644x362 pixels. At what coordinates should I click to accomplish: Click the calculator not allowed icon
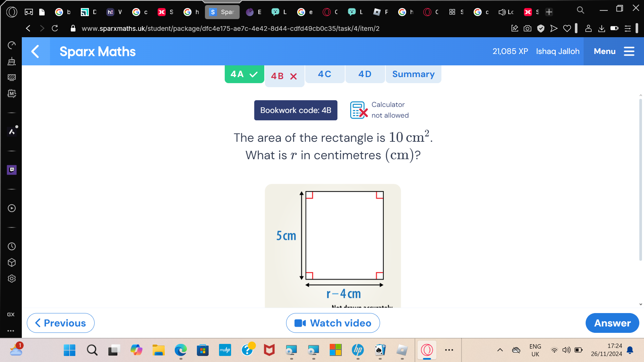click(x=359, y=110)
